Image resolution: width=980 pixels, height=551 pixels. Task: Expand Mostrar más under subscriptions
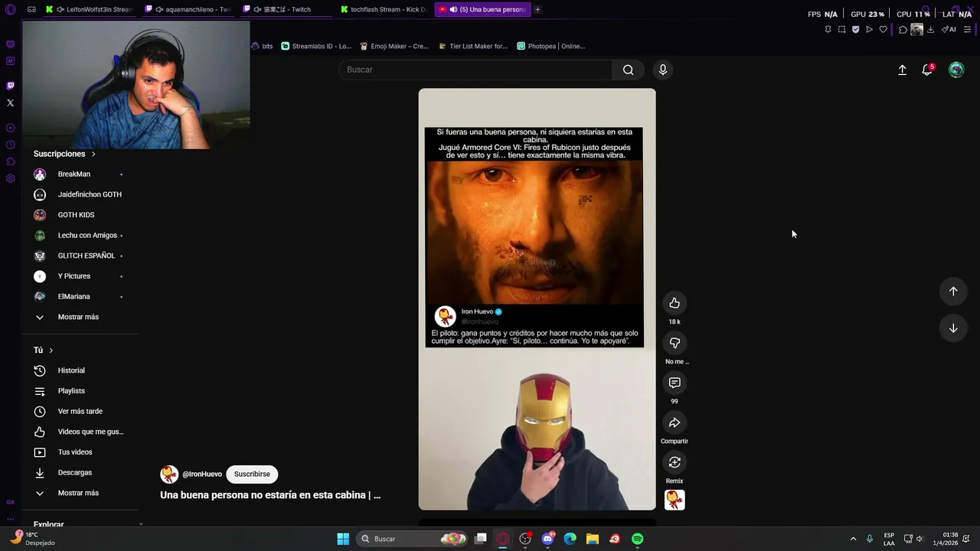pyautogui.click(x=80, y=317)
